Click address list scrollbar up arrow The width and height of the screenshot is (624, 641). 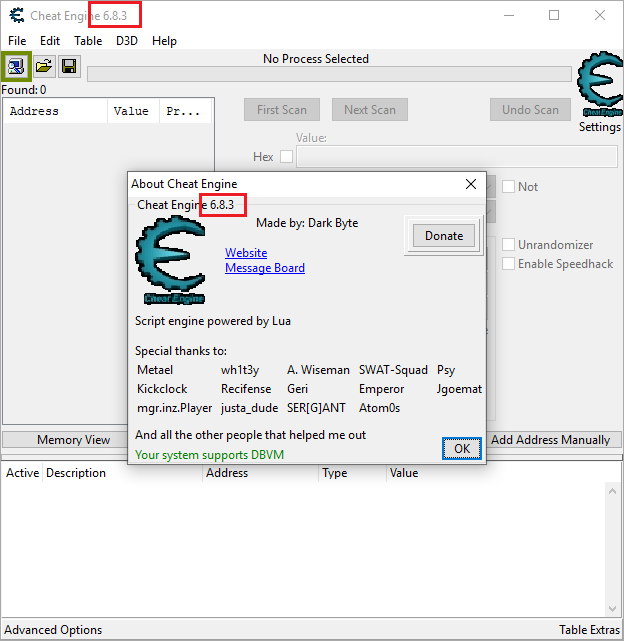[612, 491]
